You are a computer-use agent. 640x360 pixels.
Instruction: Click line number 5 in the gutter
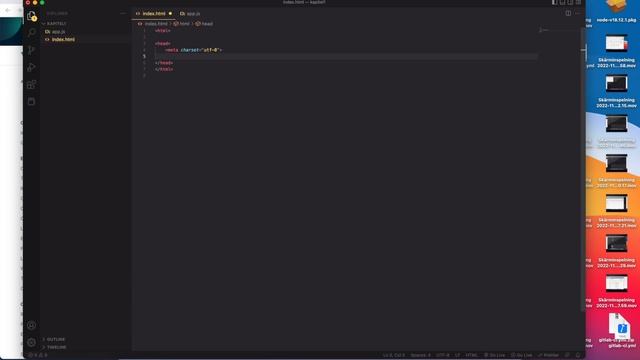[x=144, y=56]
